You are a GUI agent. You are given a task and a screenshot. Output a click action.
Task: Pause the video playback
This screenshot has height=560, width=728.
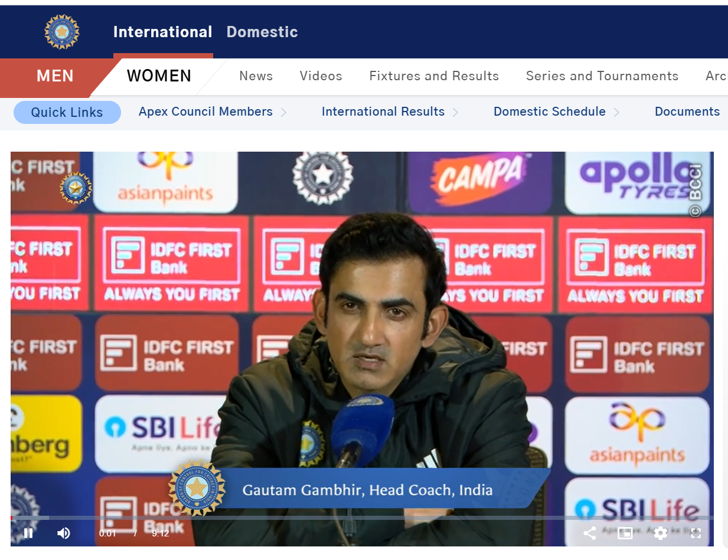pyautogui.click(x=28, y=533)
